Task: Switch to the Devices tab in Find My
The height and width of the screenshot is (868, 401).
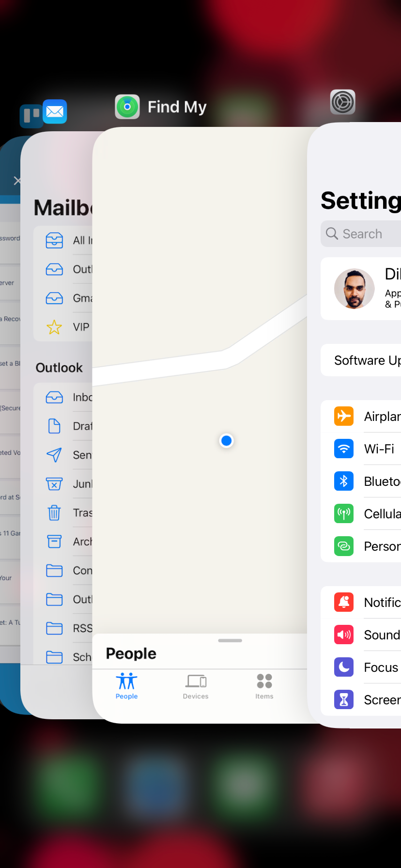Action: (196, 686)
